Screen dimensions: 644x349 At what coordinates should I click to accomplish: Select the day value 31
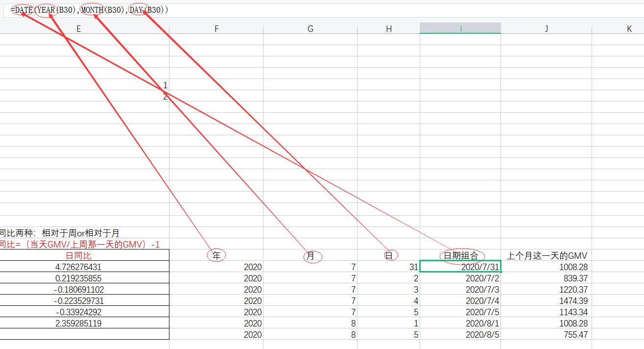point(389,267)
